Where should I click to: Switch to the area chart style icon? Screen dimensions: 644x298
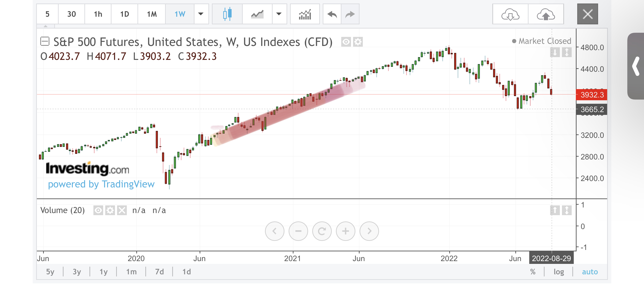pyautogui.click(x=257, y=14)
